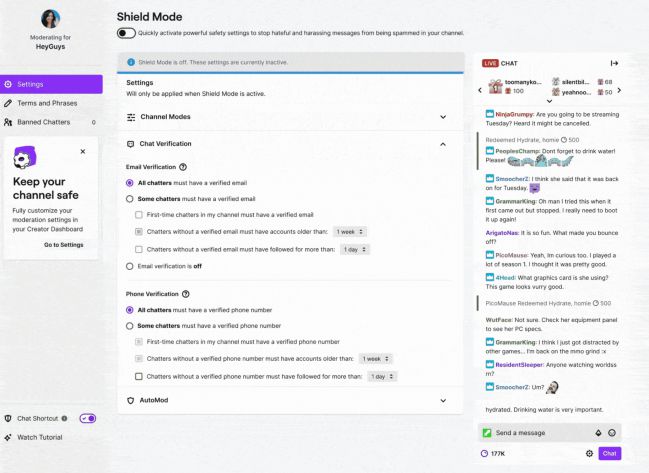
Task: Click Go to Settings link
Action: 64,245
